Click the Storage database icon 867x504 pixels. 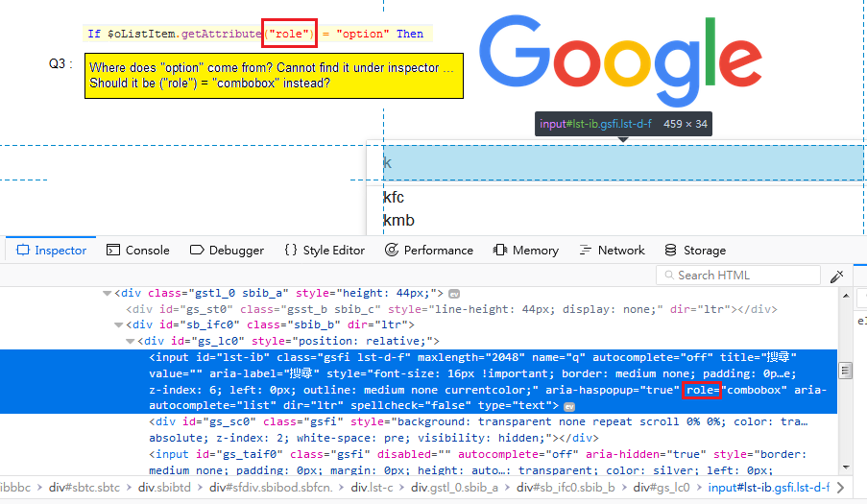671,250
